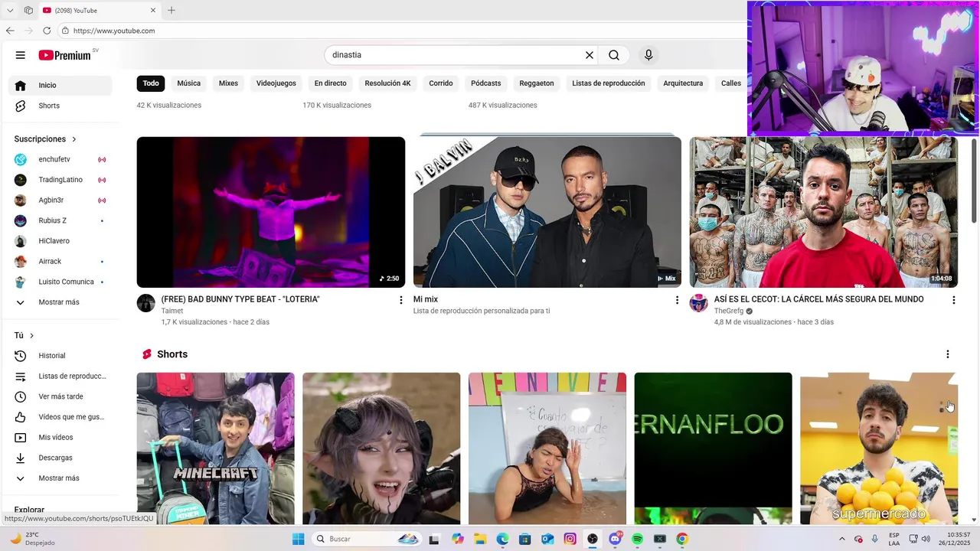Start voice search with microphone icon
980x551 pixels.
click(648, 55)
